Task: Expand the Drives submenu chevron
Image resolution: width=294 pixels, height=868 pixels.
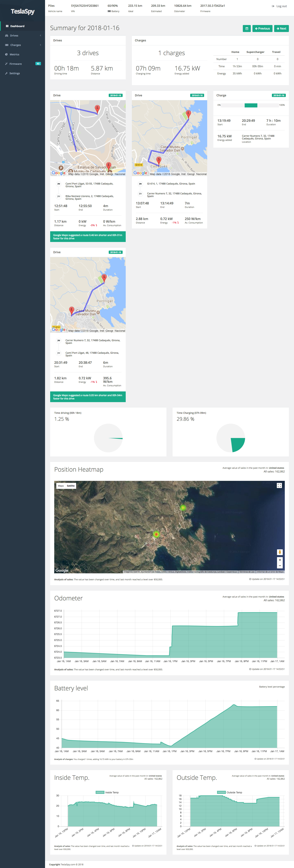Action: pos(40,35)
